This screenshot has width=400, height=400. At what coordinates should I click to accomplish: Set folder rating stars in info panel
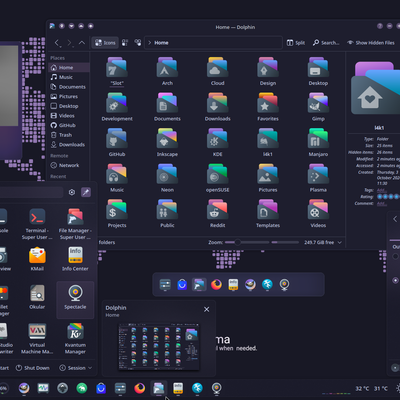coord(388,197)
